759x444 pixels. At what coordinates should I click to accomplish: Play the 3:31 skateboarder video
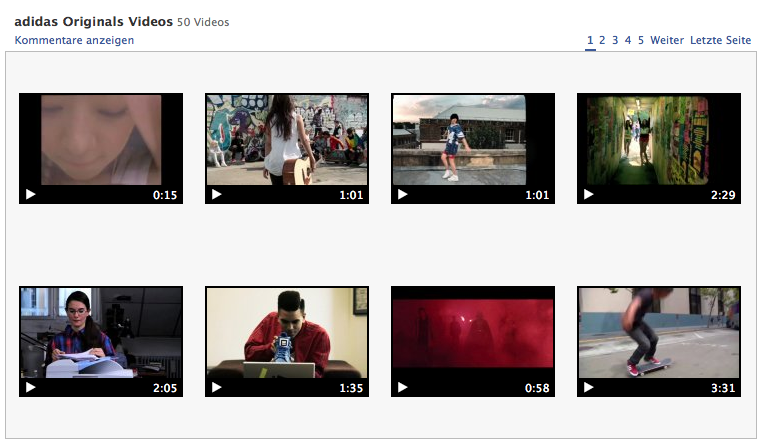(588, 387)
